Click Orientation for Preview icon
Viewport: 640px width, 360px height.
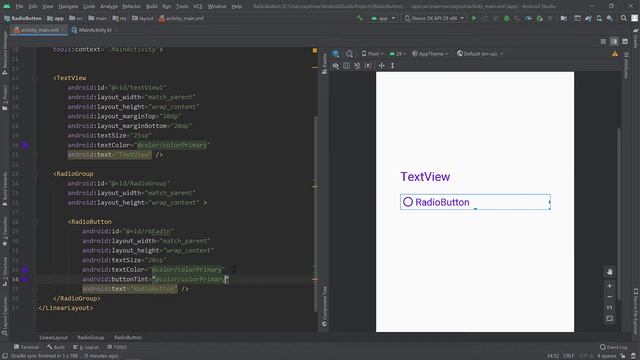349,53
